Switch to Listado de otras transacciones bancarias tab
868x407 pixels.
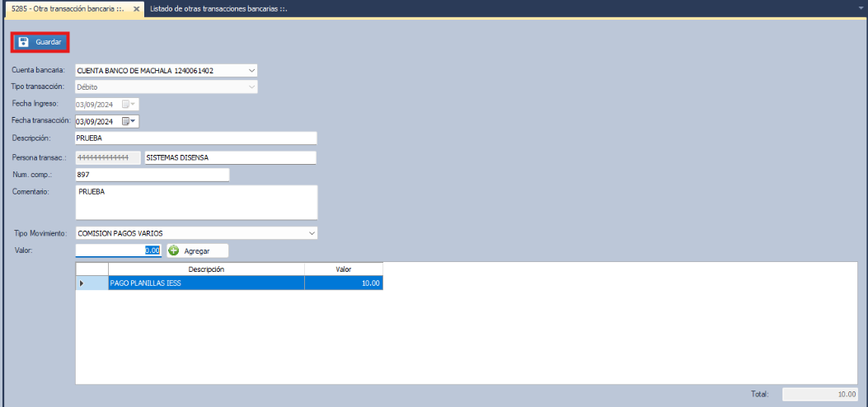pos(218,7)
